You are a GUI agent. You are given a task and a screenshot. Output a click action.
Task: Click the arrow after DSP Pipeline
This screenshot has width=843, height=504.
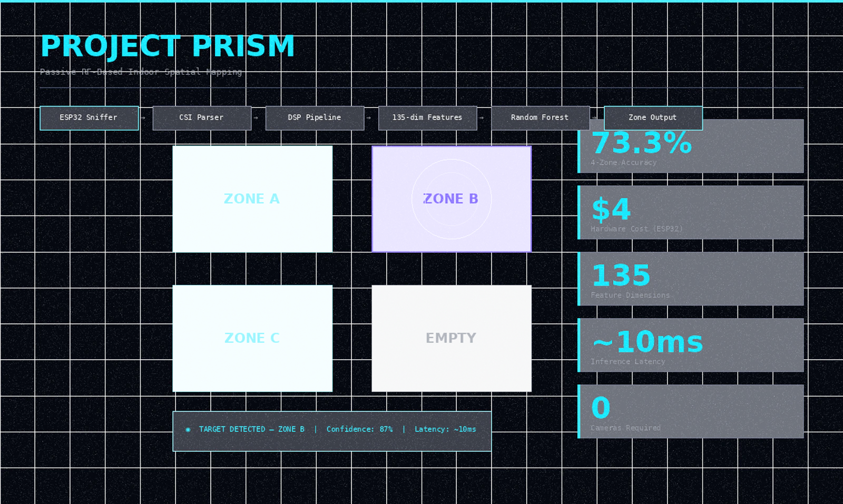click(x=368, y=118)
